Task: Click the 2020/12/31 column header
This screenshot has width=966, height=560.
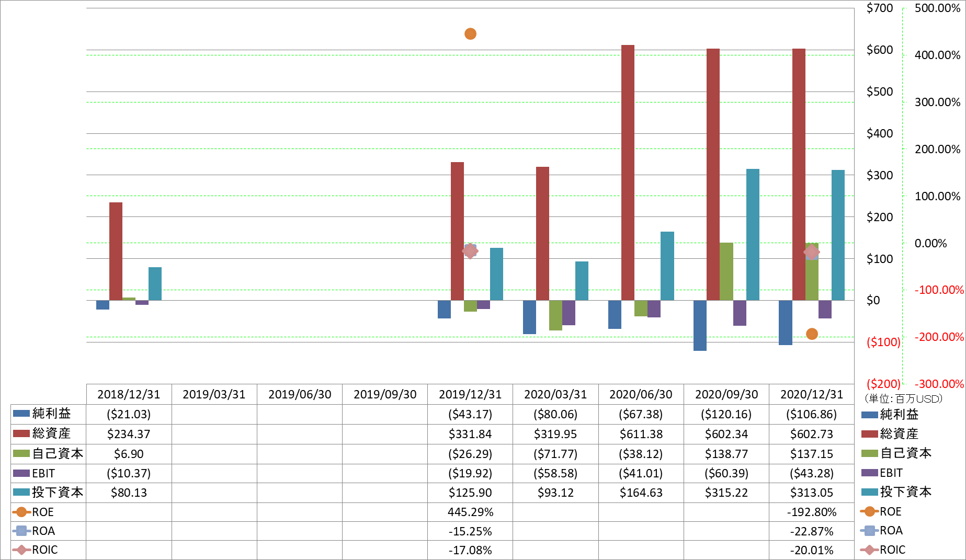Action: click(x=812, y=394)
